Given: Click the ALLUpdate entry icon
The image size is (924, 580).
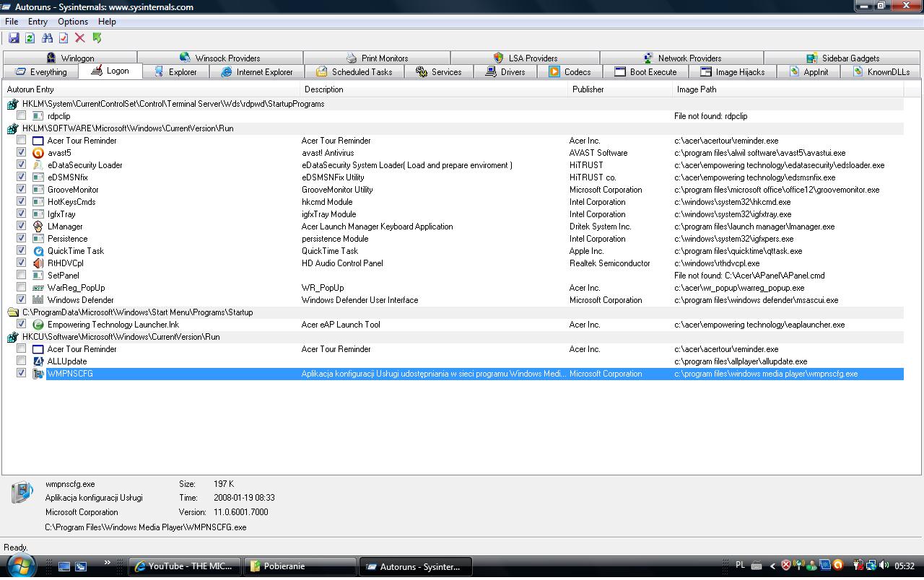Looking at the screenshot, I should (38, 361).
